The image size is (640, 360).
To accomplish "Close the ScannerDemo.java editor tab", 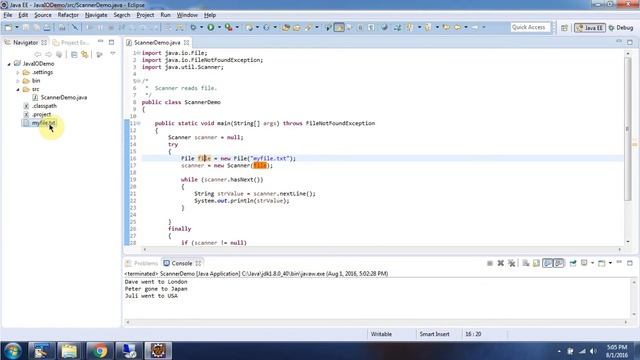I will [x=187, y=42].
